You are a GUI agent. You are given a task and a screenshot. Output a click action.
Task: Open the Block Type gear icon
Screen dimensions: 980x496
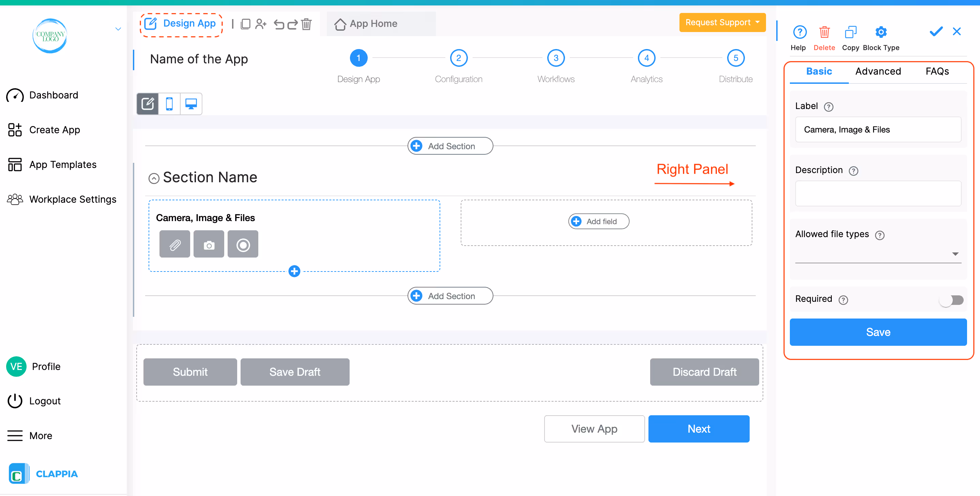(x=881, y=32)
